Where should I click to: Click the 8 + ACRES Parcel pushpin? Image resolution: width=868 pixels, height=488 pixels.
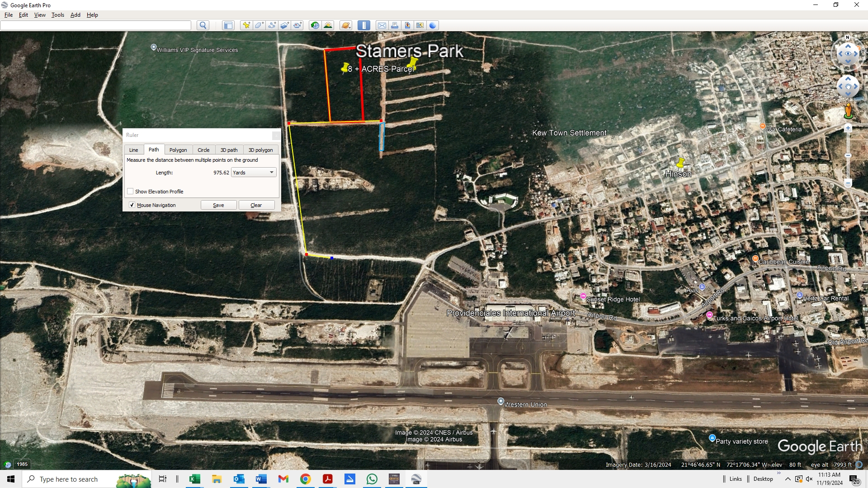[345, 68]
